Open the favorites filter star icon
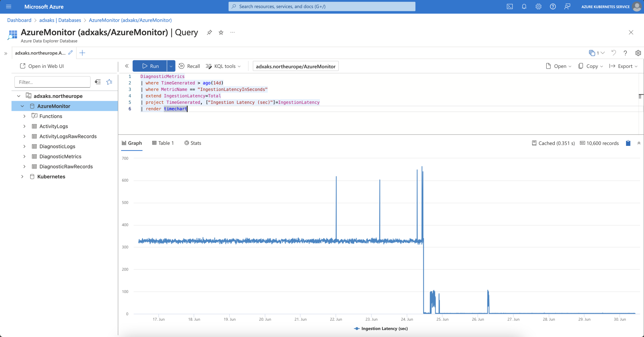Image resolution: width=644 pixels, height=337 pixels. click(x=109, y=82)
